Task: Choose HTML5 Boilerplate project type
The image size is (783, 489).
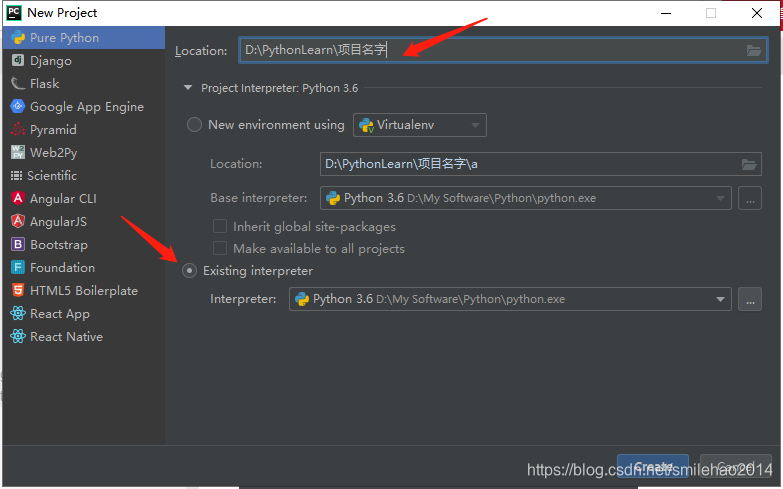Action: pos(84,290)
